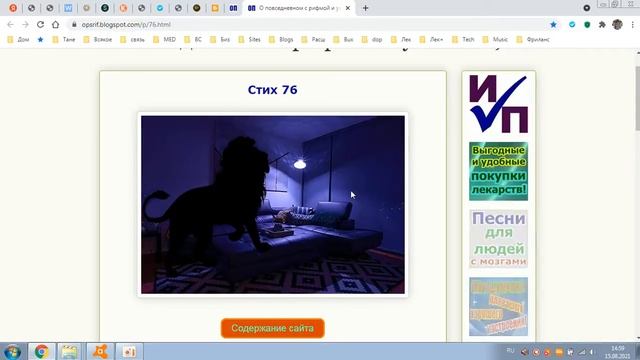Click the bottom blue sidebar banner
The width and height of the screenshot is (640, 360).
(498, 307)
